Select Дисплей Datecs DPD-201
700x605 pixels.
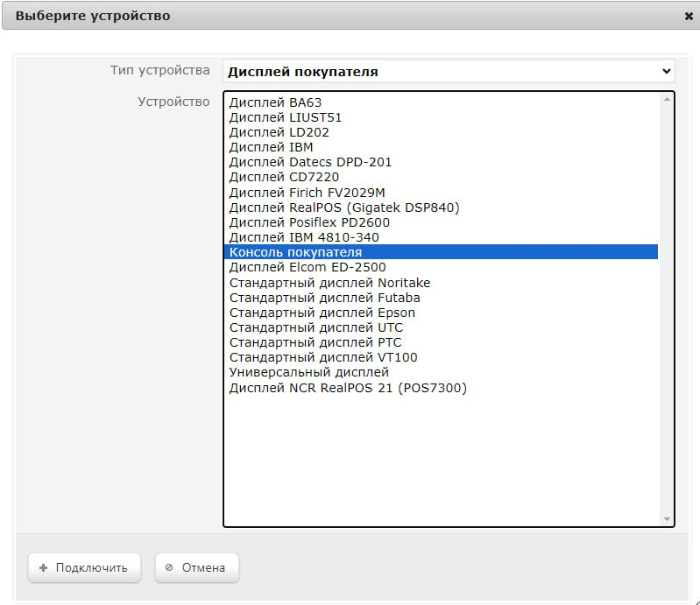pyautogui.click(x=441, y=162)
